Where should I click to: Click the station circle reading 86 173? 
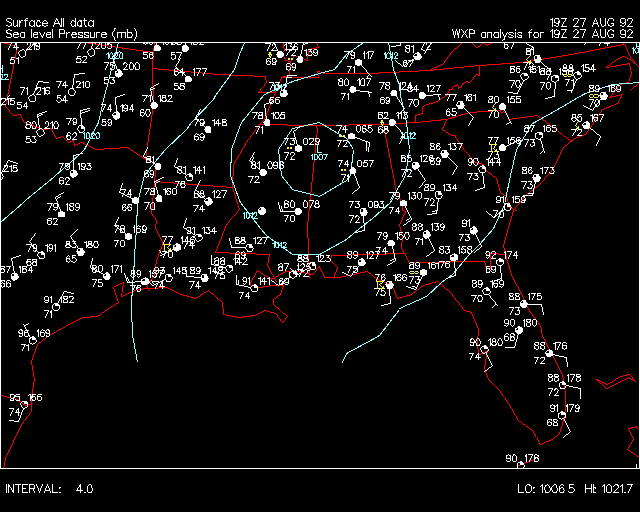(x=534, y=178)
